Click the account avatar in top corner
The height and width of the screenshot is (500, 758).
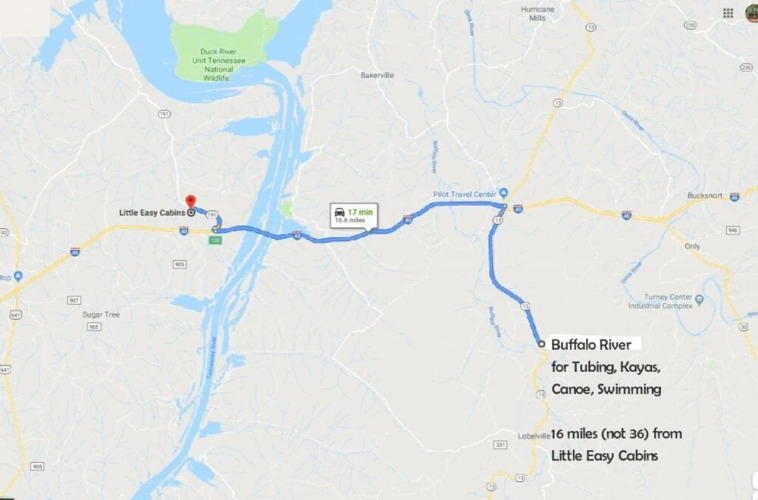click(752, 13)
